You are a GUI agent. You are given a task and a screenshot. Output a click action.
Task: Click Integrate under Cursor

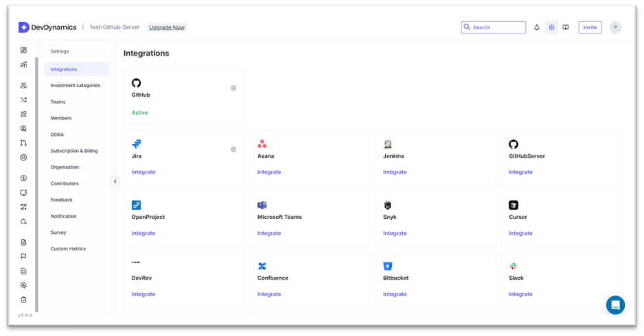(520, 233)
